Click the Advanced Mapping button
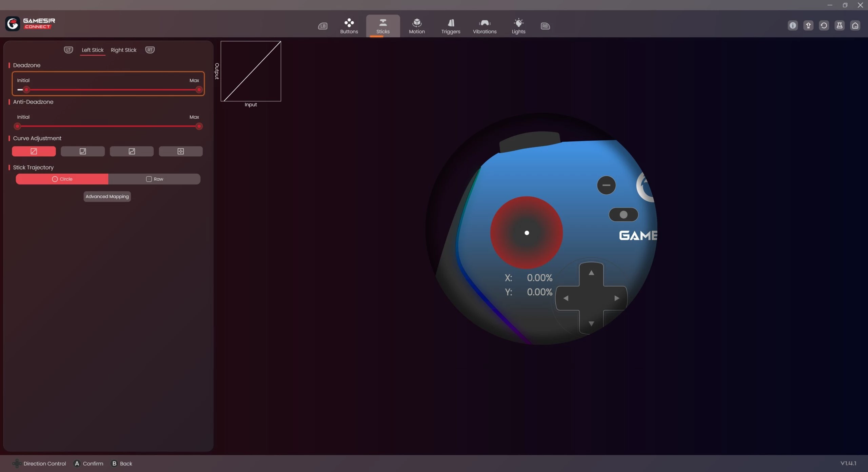The image size is (868, 472). point(107,196)
